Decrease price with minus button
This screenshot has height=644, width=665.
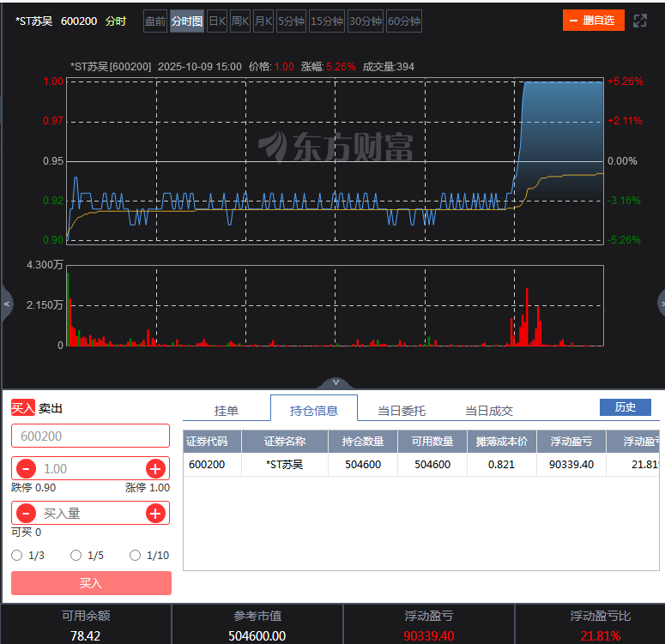[x=26, y=468]
